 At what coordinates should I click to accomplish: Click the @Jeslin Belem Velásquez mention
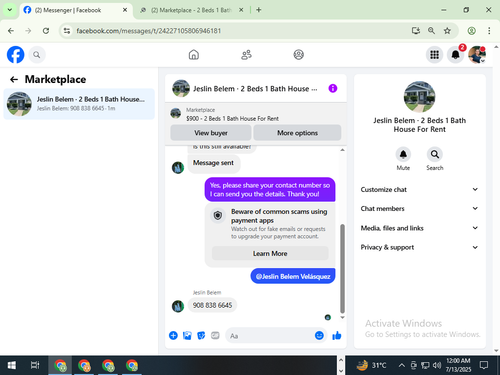[293, 276]
